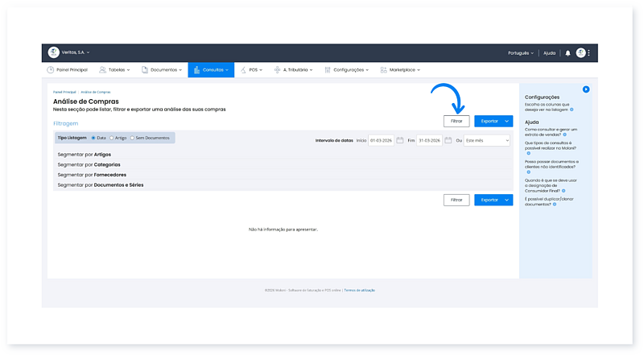Open the Veritas, S.A. company dropdown

76,52
